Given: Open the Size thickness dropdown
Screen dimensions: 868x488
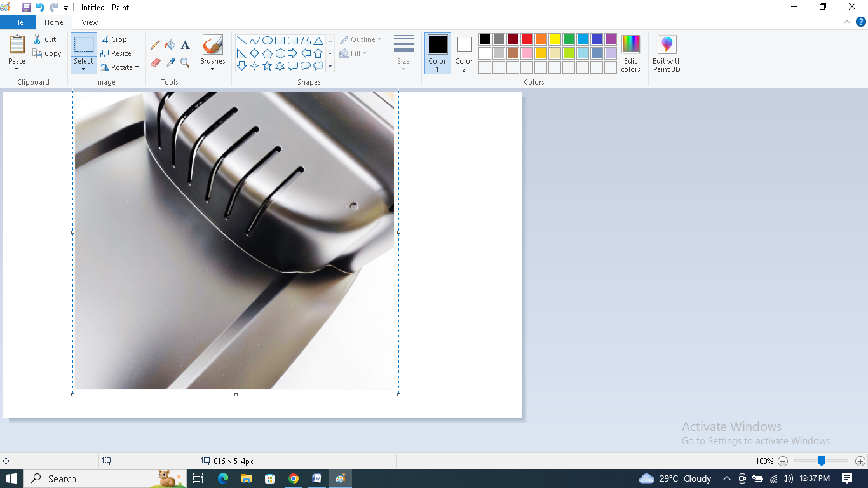Looking at the screenshot, I should 403,54.
